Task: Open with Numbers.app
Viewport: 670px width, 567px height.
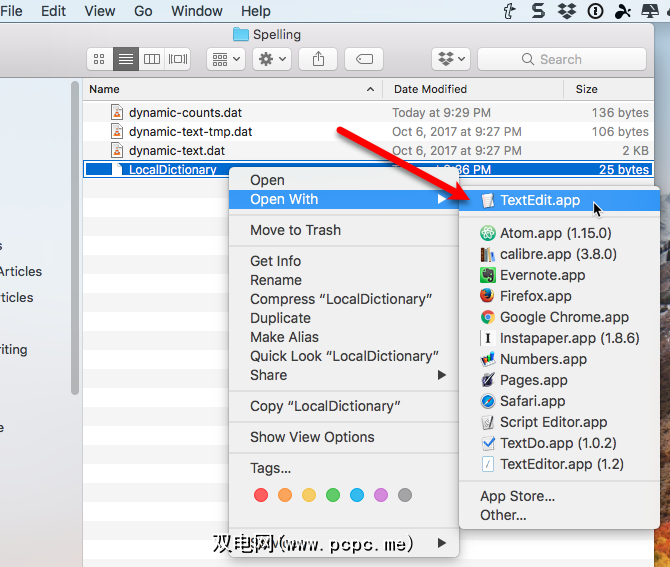Action: pyautogui.click(x=559, y=359)
